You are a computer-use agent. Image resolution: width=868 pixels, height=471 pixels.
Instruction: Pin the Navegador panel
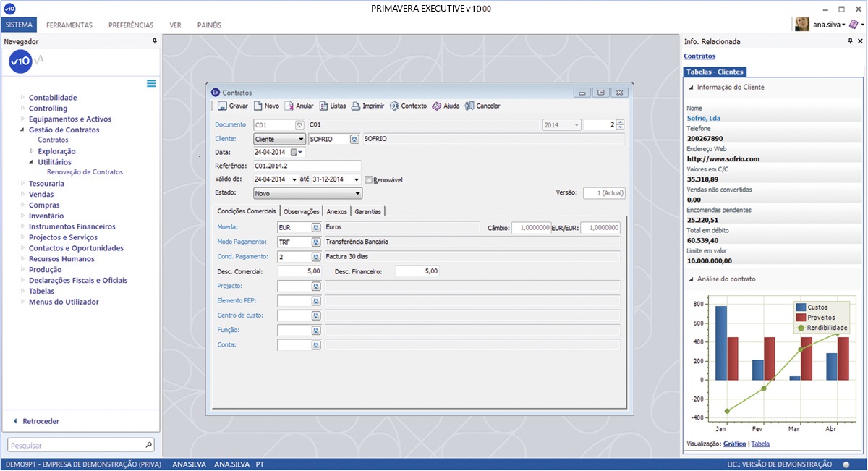pyautogui.click(x=154, y=41)
